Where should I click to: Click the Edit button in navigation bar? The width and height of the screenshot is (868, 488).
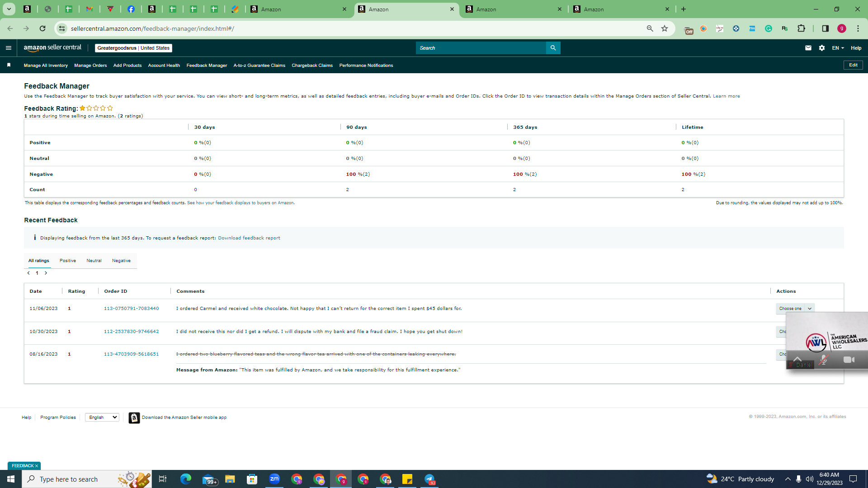coord(853,65)
